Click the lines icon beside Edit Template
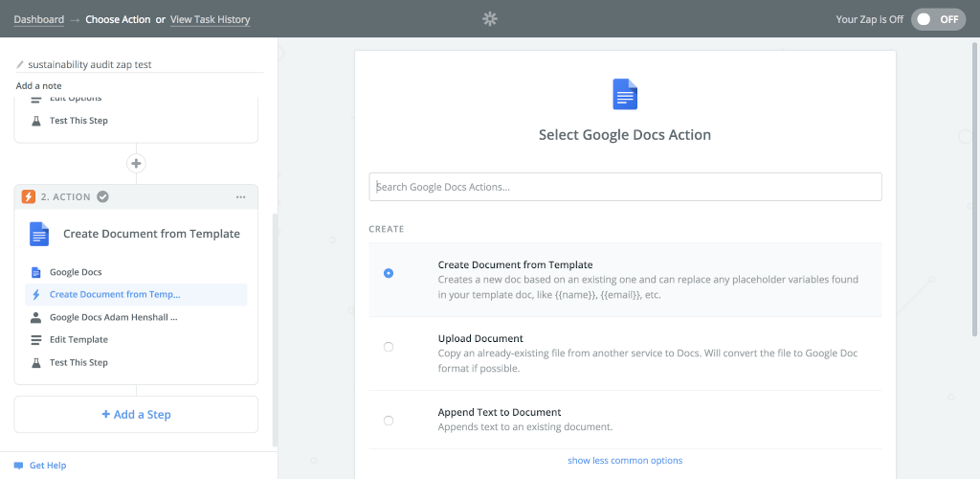This screenshot has height=479, width=980. [35, 340]
